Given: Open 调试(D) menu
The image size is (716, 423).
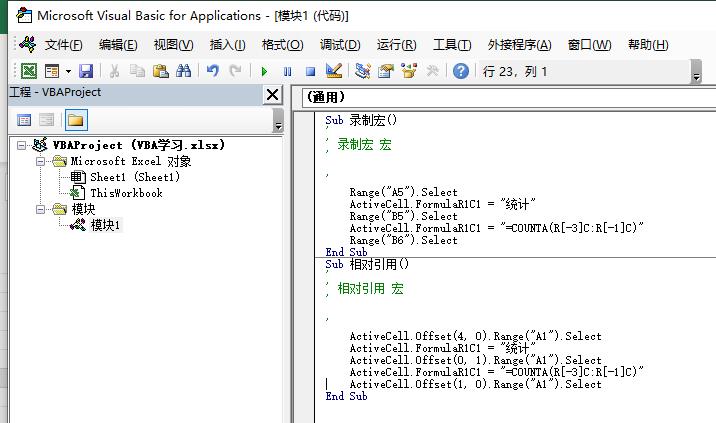Looking at the screenshot, I should 340,45.
